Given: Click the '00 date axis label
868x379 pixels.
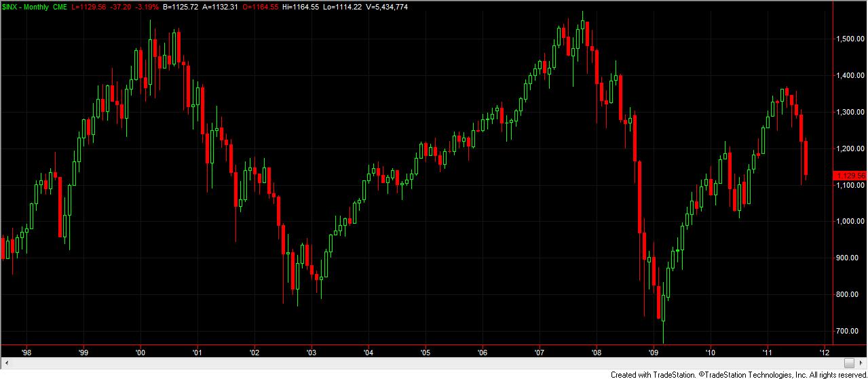Looking at the screenshot, I should (140, 353).
